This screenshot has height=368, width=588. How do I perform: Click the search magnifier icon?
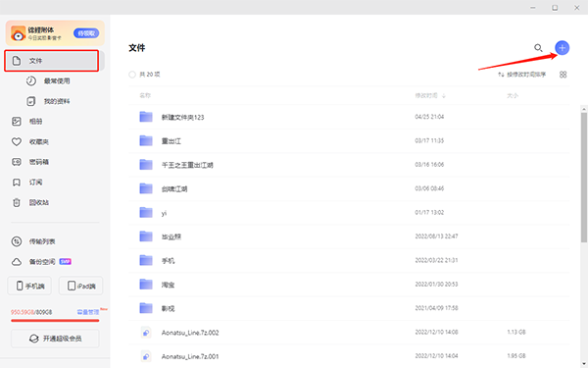538,48
